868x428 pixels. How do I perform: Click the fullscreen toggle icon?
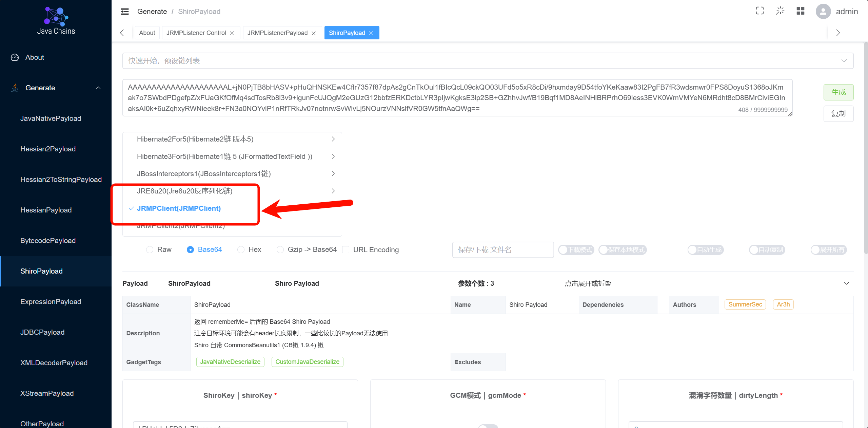760,11
